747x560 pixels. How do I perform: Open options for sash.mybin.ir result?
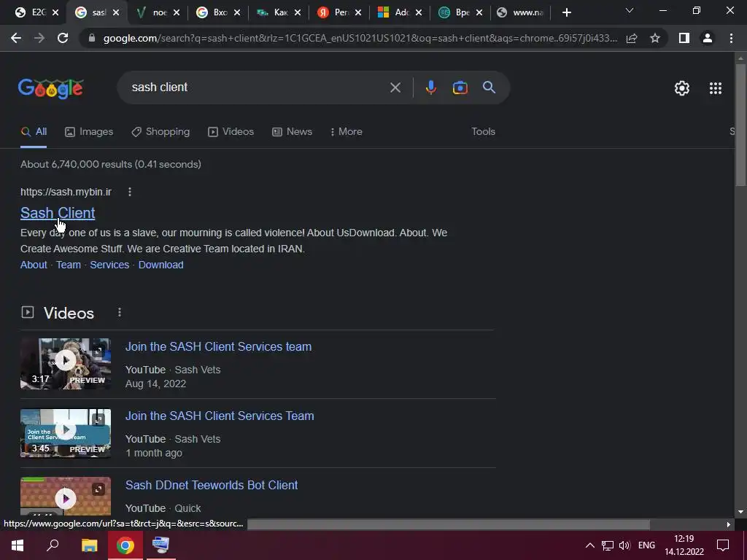tap(130, 192)
